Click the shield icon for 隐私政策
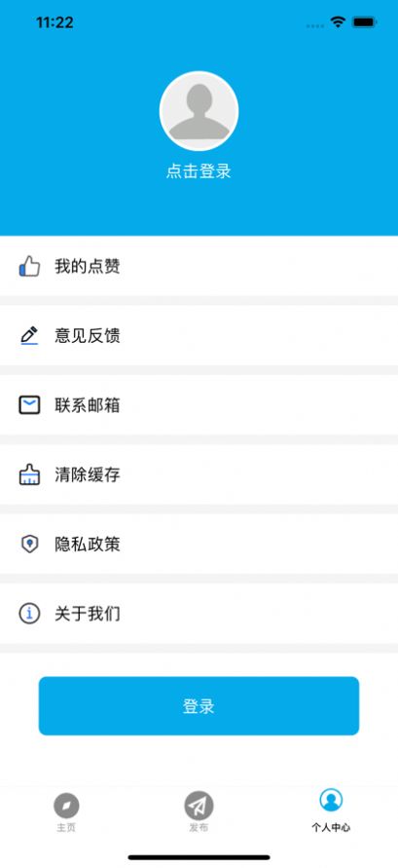This screenshot has width=398, height=868. point(29,545)
